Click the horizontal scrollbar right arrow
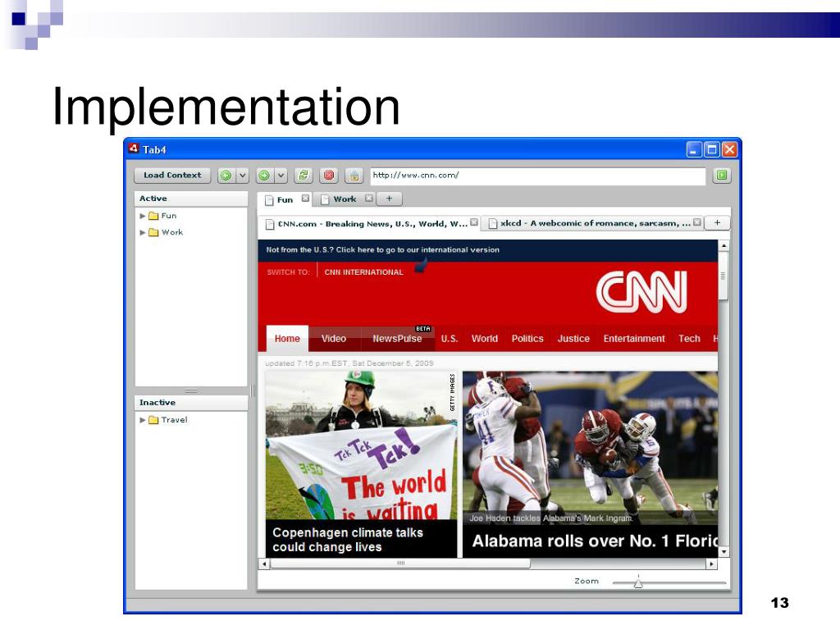The height and width of the screenshot is (630, 840). (711, 564)
